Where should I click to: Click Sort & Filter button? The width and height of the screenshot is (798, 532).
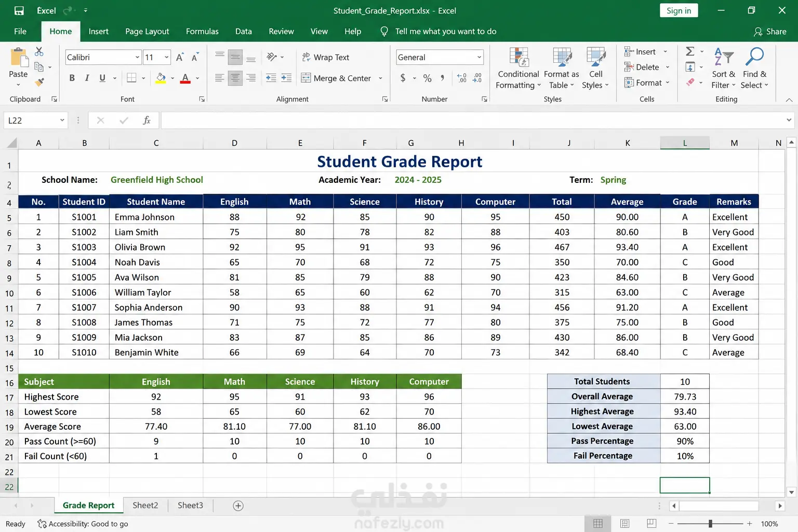coord(723,68)
